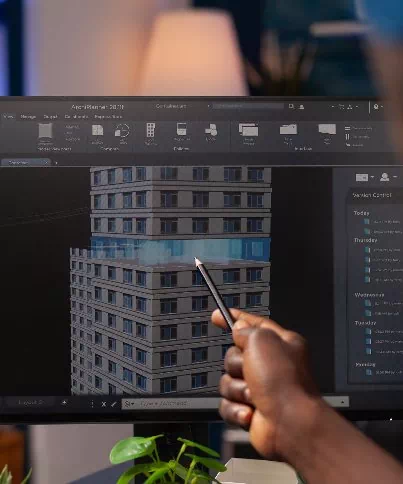Expand command history with the up arrow
This screenshot has height=484, width=403.
pos(342,402)
